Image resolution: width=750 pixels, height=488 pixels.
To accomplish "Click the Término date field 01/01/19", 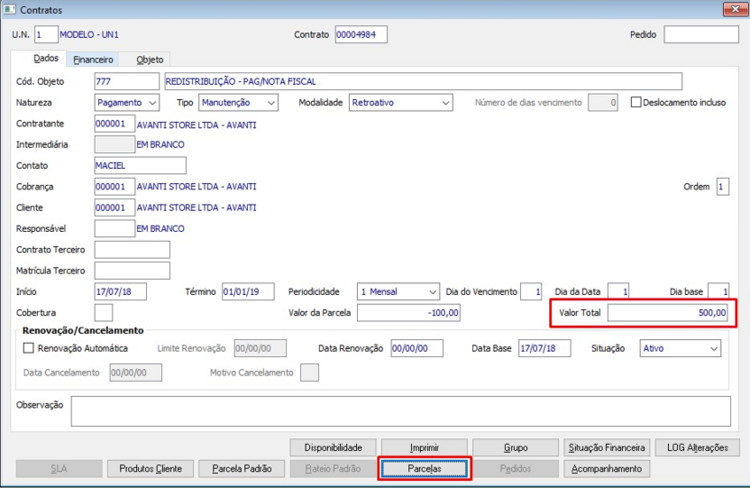I will point(248,291).
